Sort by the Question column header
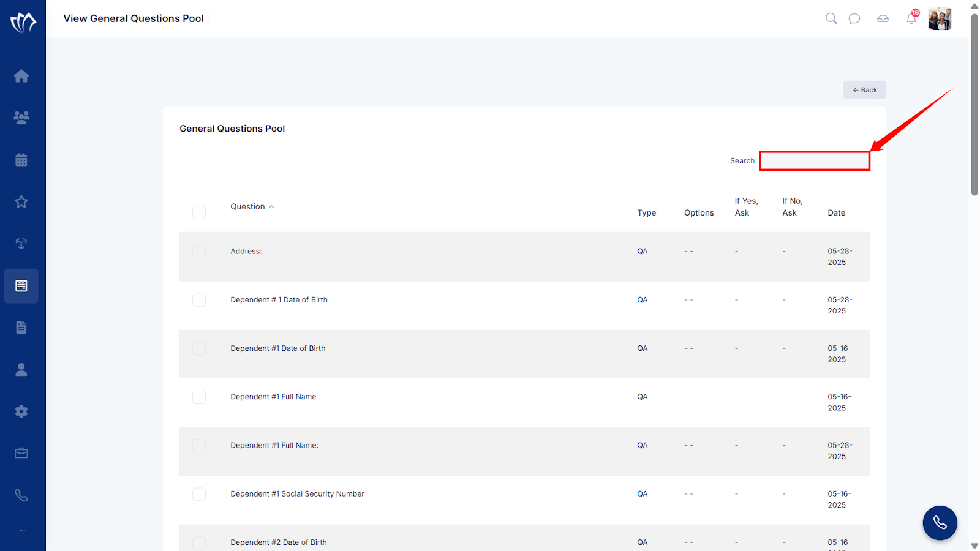 pyautogui.click(x=252, y=207)
